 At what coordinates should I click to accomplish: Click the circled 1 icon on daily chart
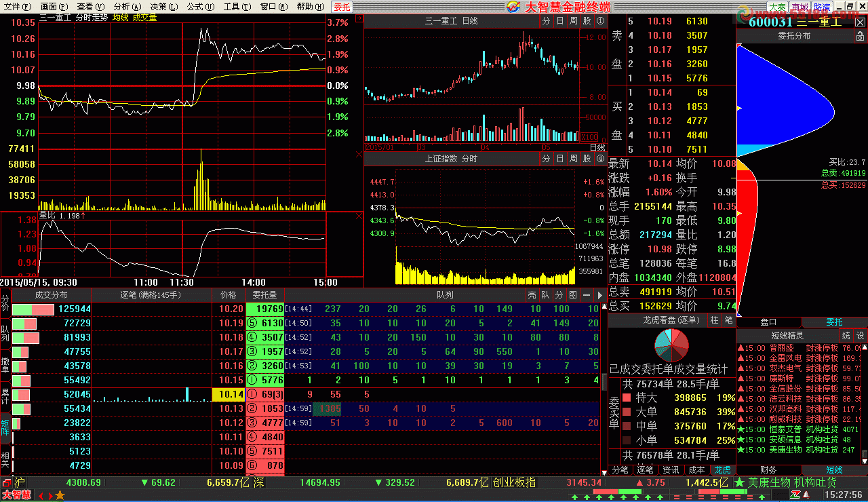point(600,21)
